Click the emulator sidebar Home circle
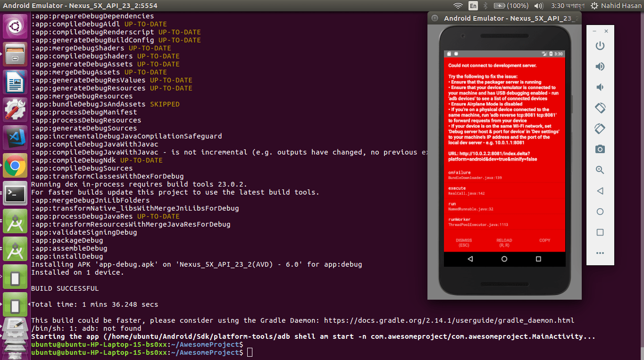This screenshot has width=644, height=360. (x=600, y=212)
